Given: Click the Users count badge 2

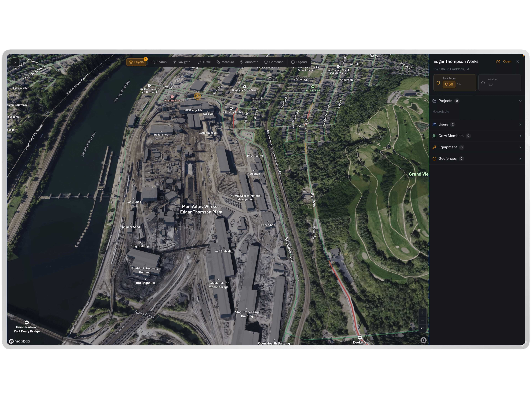Looking at the screenshot, I should (453, 125).
